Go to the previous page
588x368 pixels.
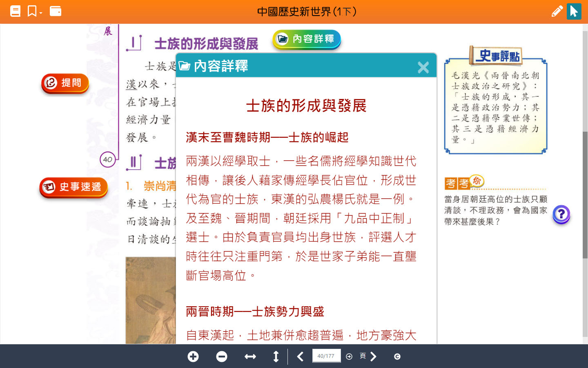pos(300,357)
